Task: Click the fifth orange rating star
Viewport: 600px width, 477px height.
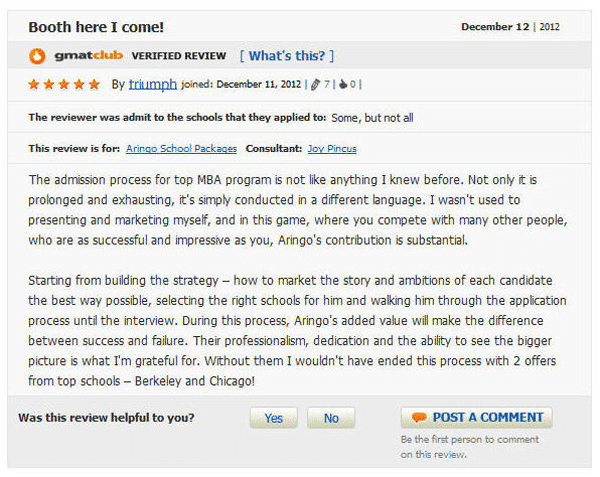Action: click(x=94, y=84)
